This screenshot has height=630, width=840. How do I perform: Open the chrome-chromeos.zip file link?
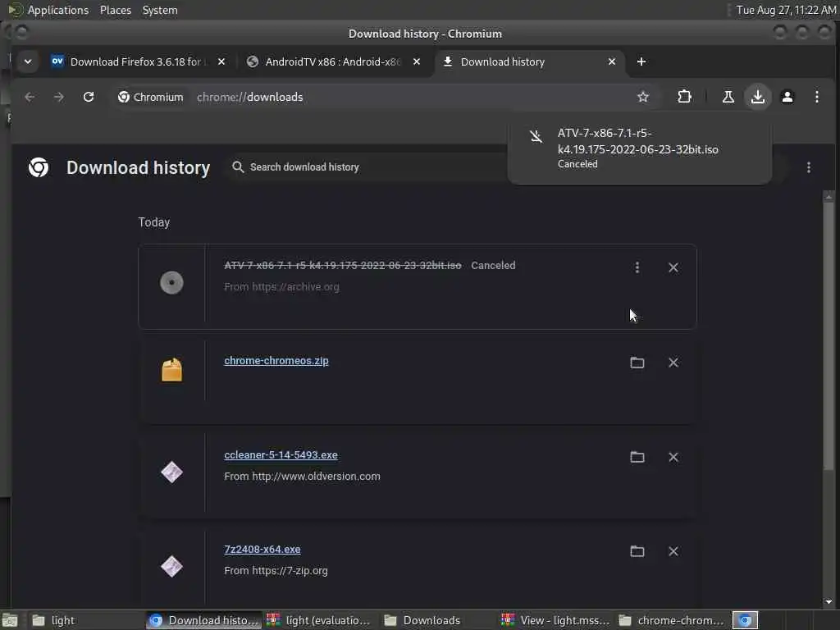point(276,361)
